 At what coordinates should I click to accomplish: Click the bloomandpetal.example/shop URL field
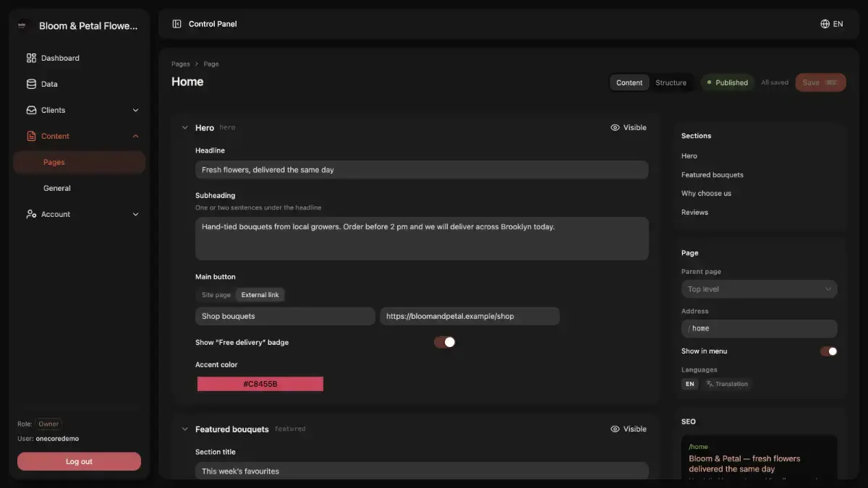(470, 316)
